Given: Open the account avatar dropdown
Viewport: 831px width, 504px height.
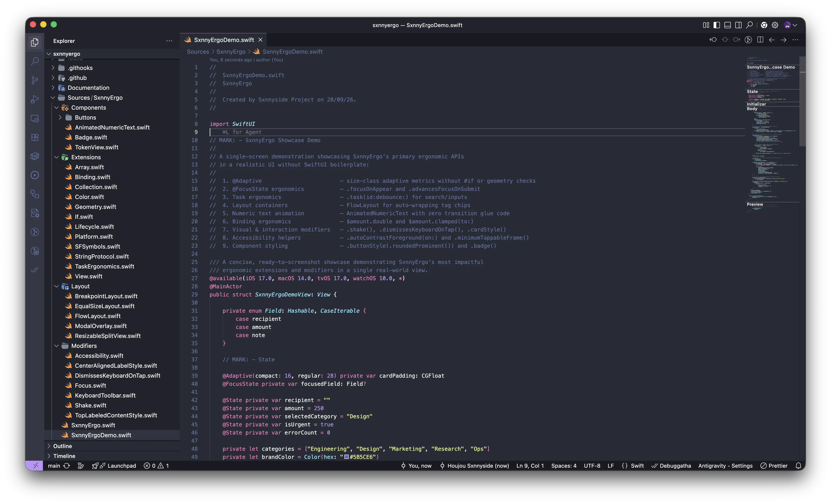Looking at the screenshot, I should click(x=791, y=25).
